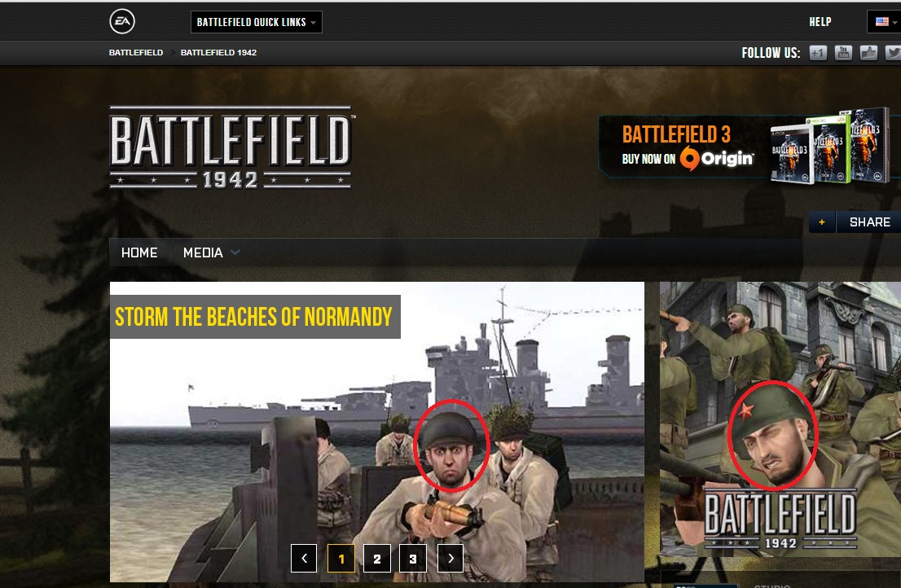Follow the Battlefield breadcrumb link

tap(136, 52)
